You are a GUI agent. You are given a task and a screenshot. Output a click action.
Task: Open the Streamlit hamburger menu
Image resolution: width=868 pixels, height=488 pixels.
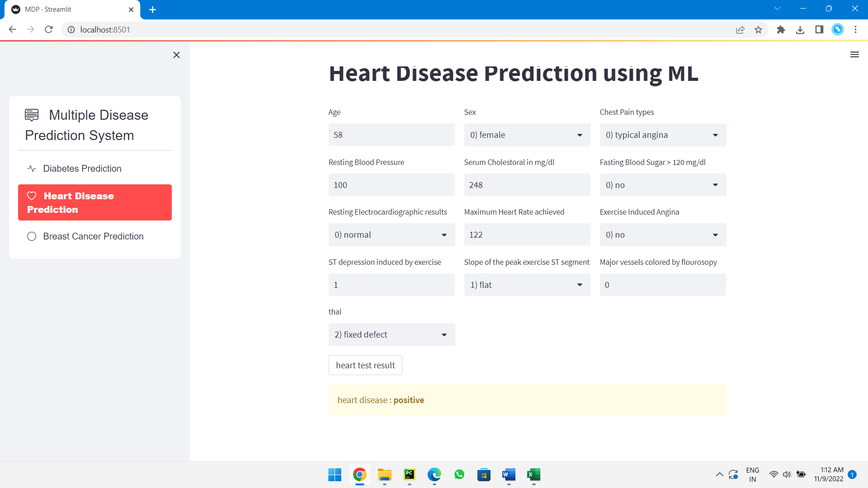[x=855, y=54]
